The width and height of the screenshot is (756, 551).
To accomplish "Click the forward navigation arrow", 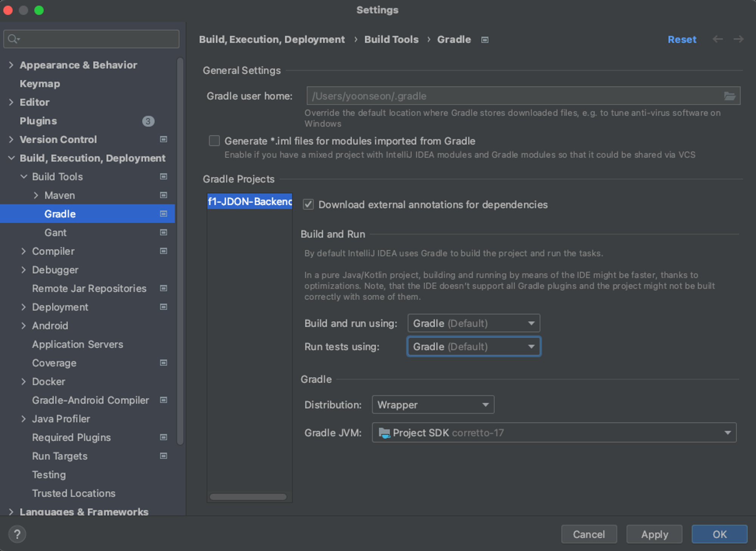I will pyautogui.click(x=738, y=39).
